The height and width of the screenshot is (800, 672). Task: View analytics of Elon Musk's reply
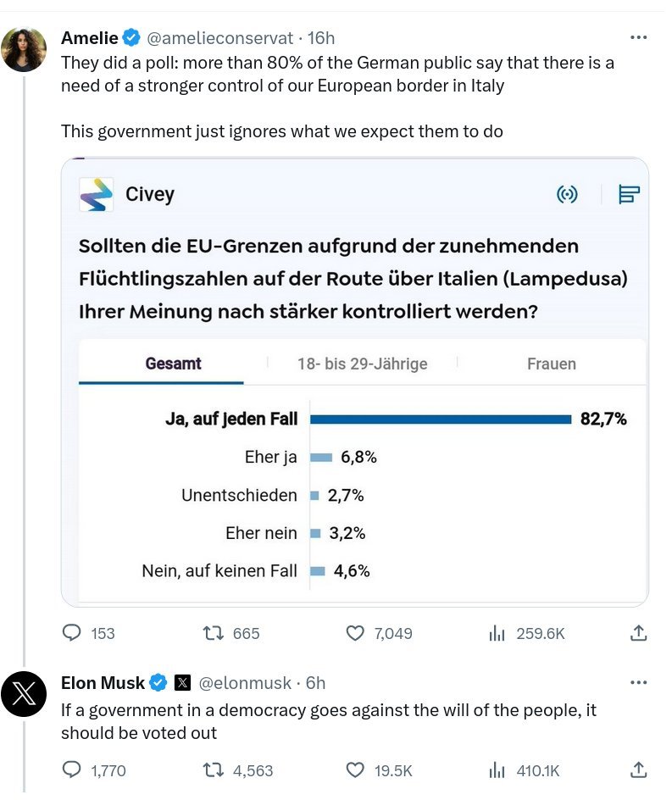tap(497, 770)
